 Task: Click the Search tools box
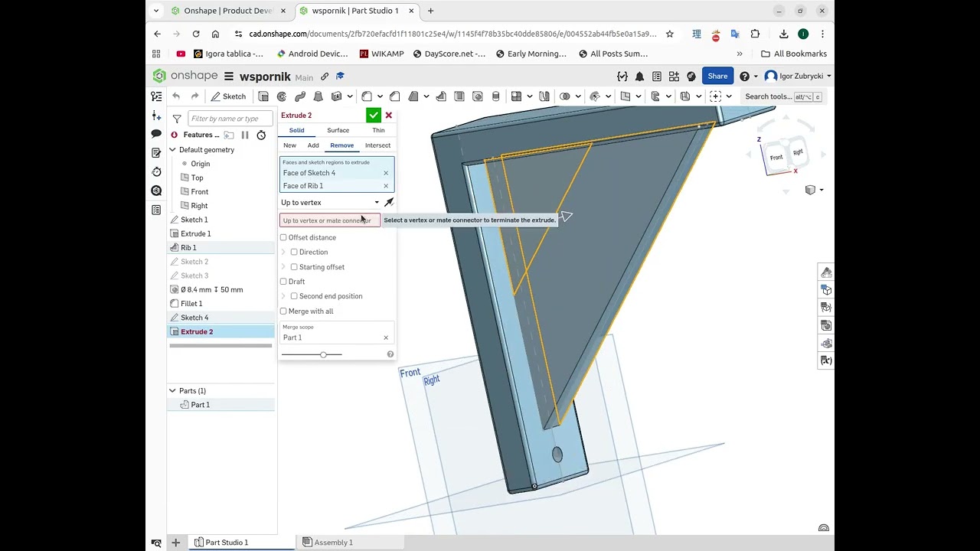pyautogui.click(x=783, y=96)
